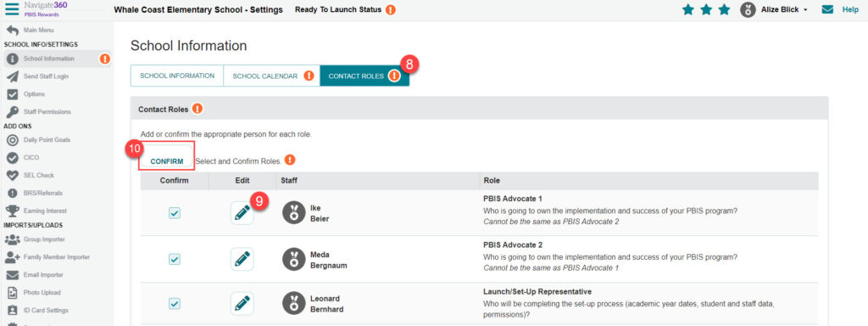
Task: Click the Role column header
Action: click(x=492, y=181)
